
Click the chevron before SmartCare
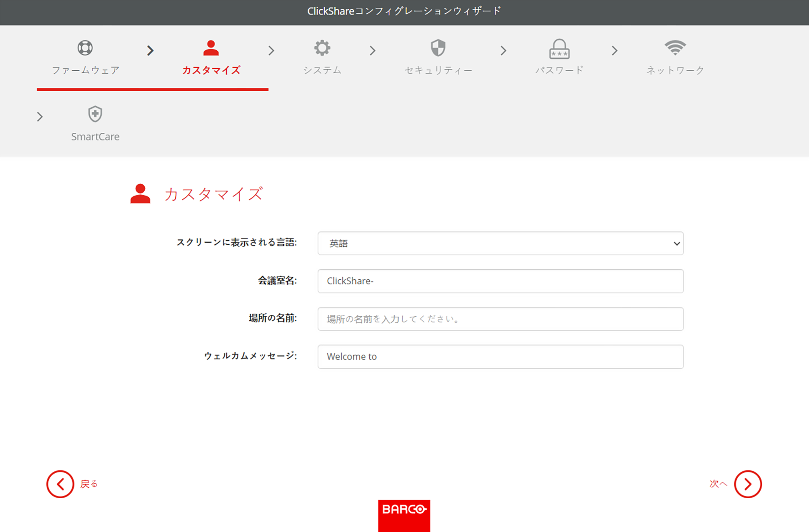pyautogui.click(x=40, y=117)
